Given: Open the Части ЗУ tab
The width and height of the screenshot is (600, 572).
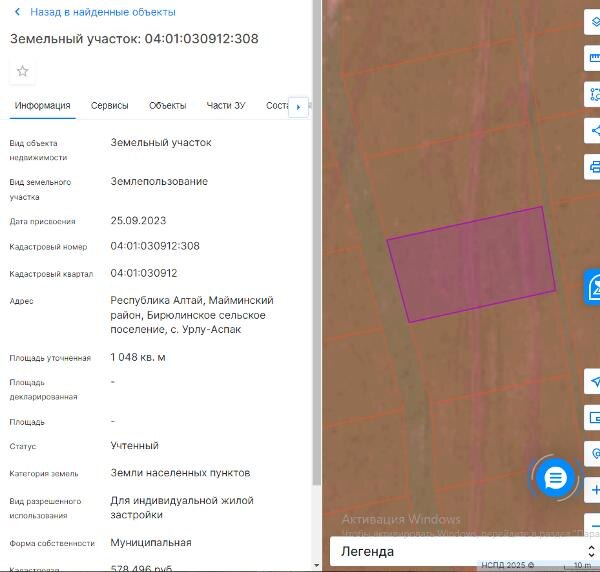Looking at the screenshot, I should [226, 106].
